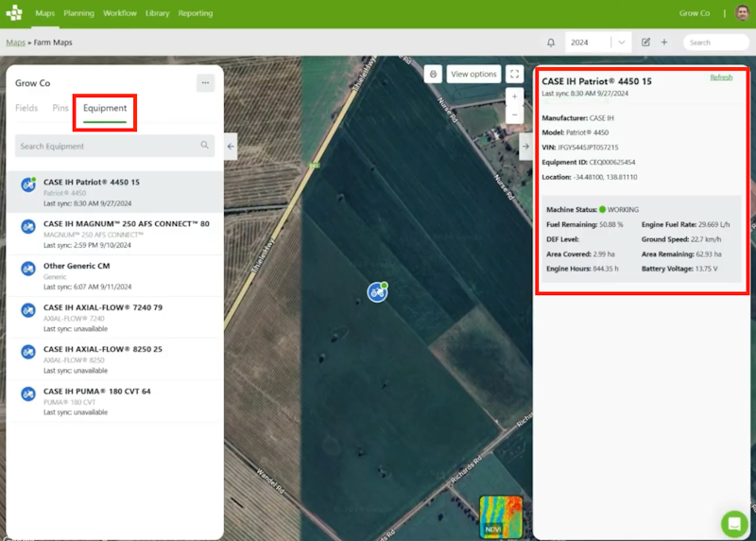The width and height of the screenshot is (756, 541).
Task: Click tractor icon beside AXIAL-FLOW 8250 25
Action: (x=28, y=352)
